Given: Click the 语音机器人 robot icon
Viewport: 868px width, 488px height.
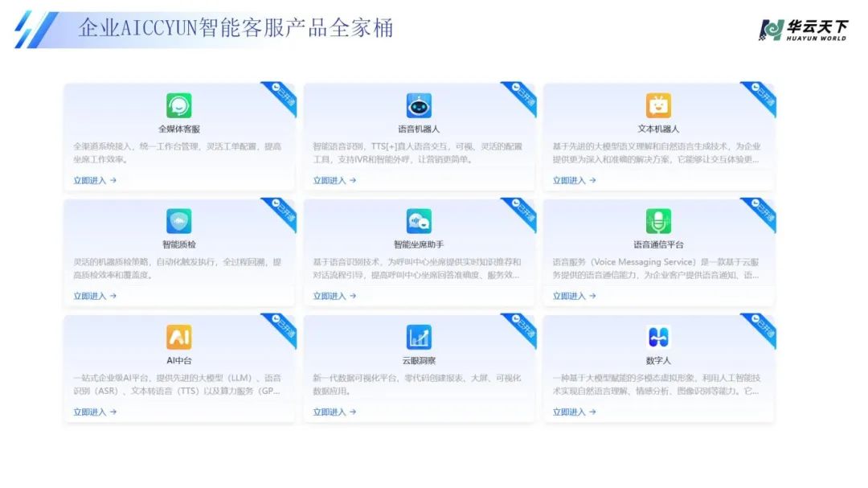Looking at the screenshot, I should [x=419, y=105].
